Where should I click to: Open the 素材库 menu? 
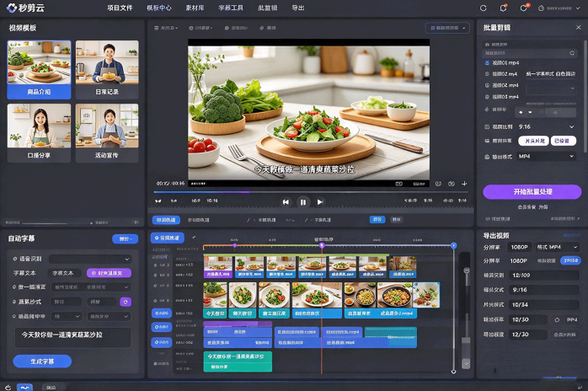coord(195,8)
